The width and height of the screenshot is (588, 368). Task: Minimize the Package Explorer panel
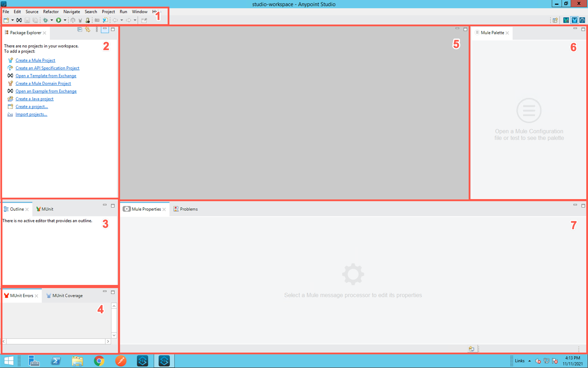(x=105, y=29)
